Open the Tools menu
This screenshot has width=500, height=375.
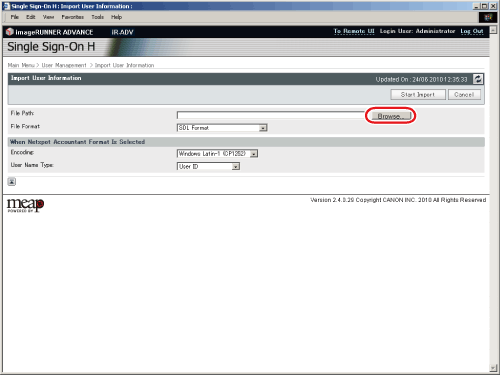point(98,17)
